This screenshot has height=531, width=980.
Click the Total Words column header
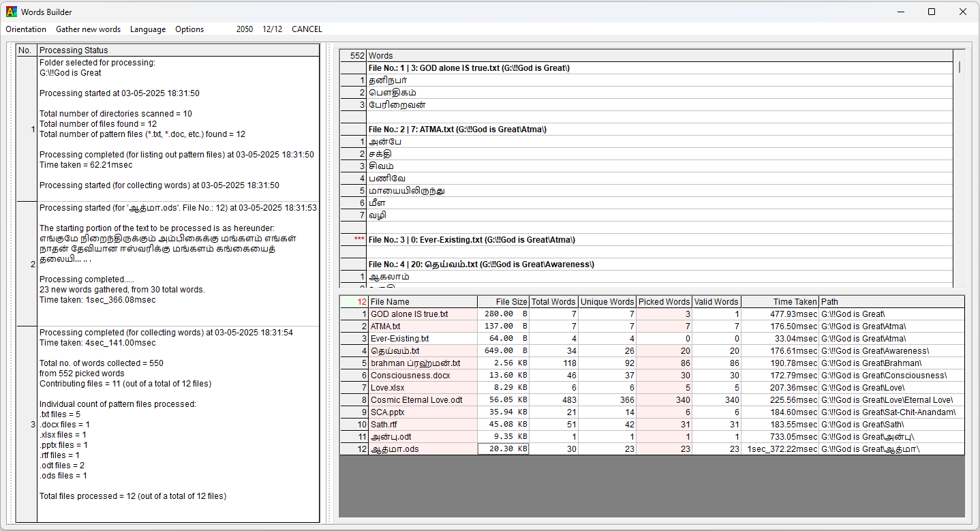click(553, 301)
